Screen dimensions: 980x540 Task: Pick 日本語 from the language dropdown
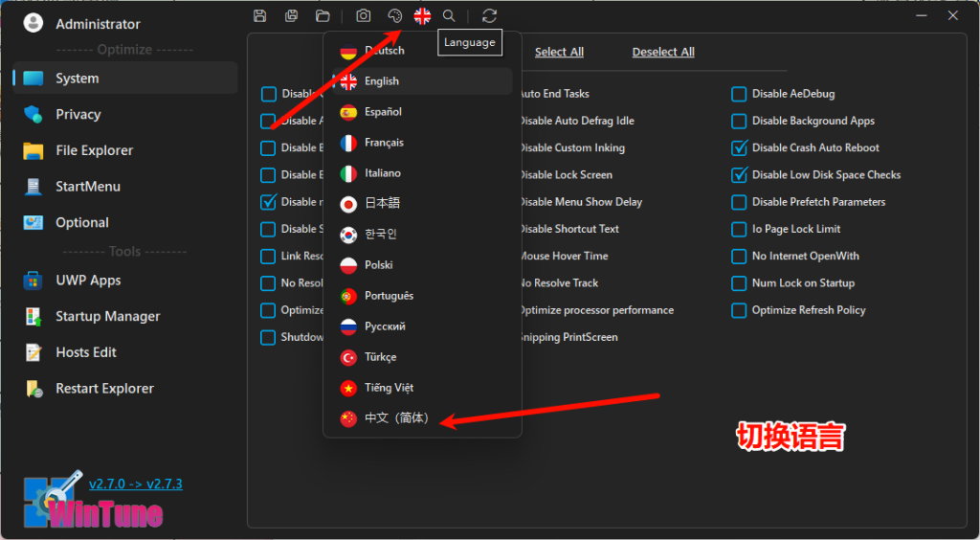pyautogui.click(x=382, y=204)
